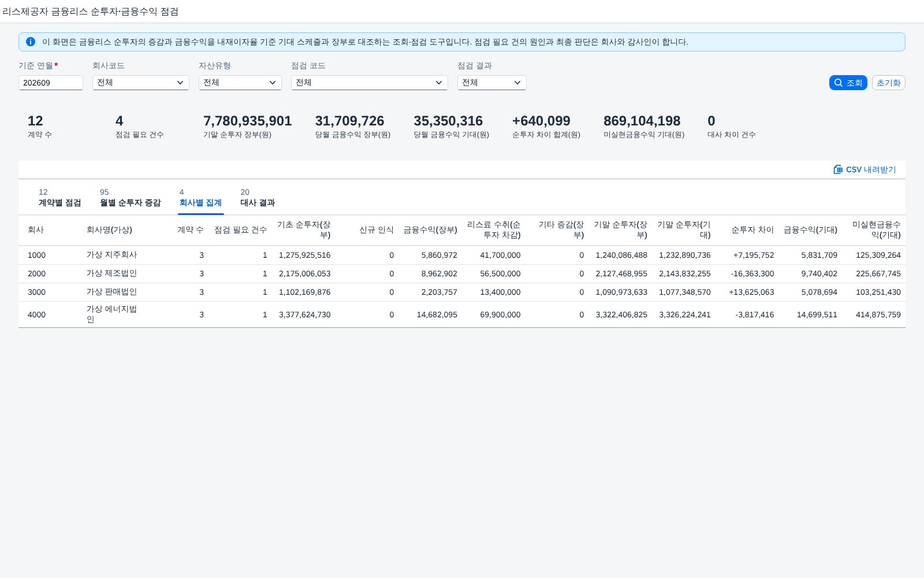Click the 조회 search button
Image resolution: width=924 pixels, height=578 pixels.
pos(848,83)
